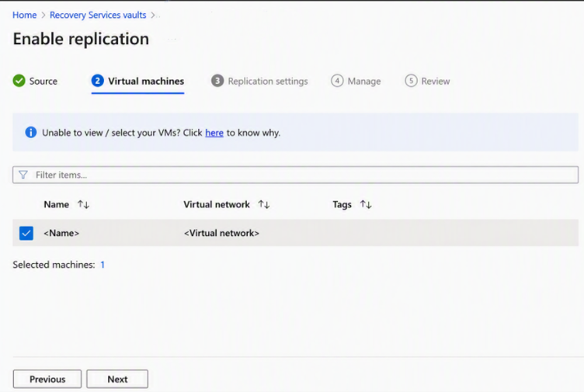Click the Next button
Image resolution: width=584 pixels, height=392 pixels.
coord(117,379)
